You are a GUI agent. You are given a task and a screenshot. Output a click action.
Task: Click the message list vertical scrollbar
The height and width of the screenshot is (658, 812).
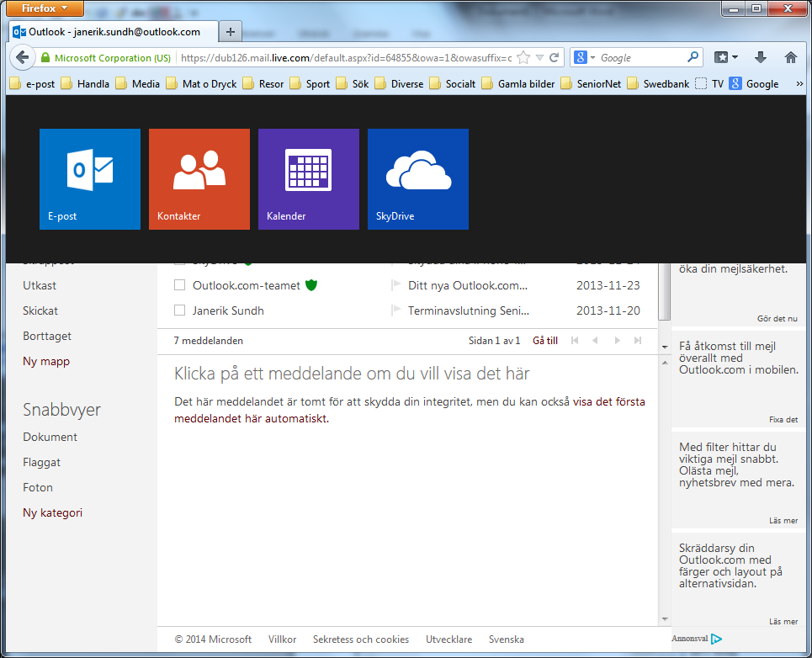665,291
